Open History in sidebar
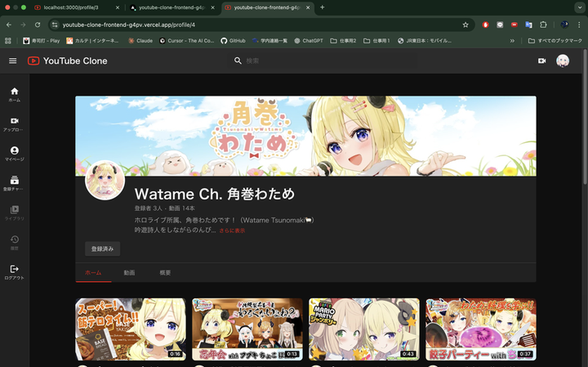The height and width of the screenshot is (367, 588). pyautogui.click(x=14, y=243)
